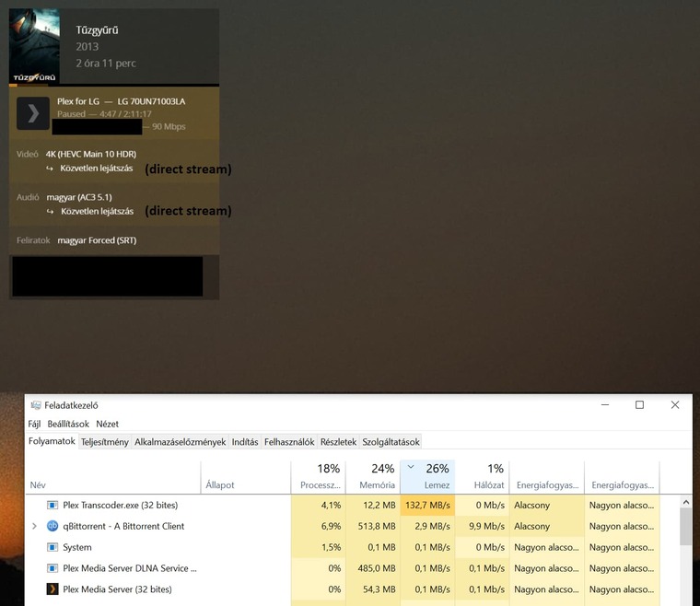Click the 9,9 Mb/s network cell
700x606 pixels.
pos(482,526)
